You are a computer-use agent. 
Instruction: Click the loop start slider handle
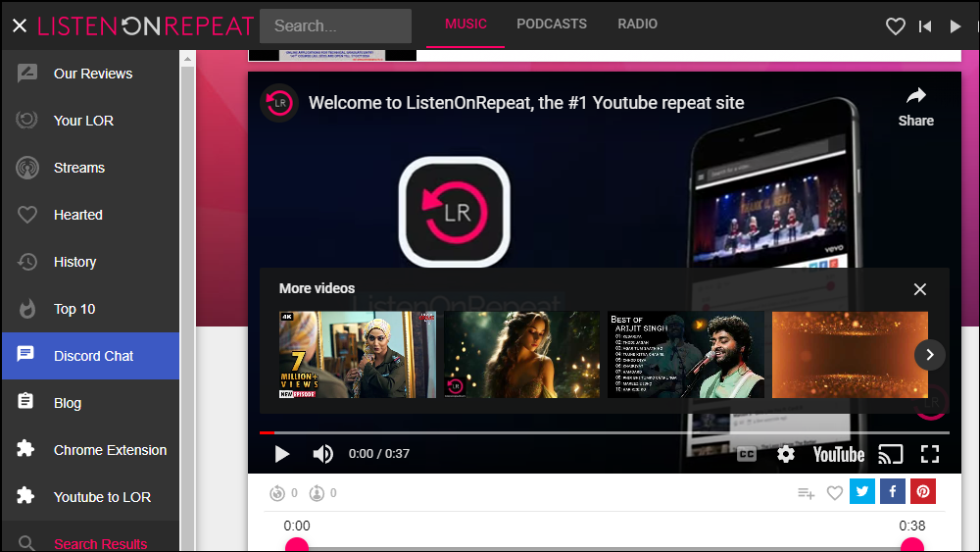click(297, 544)
